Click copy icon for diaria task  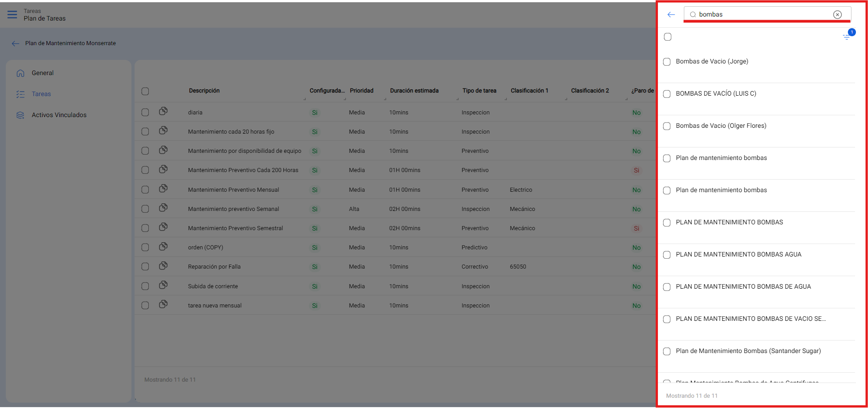tap(163, 111)
